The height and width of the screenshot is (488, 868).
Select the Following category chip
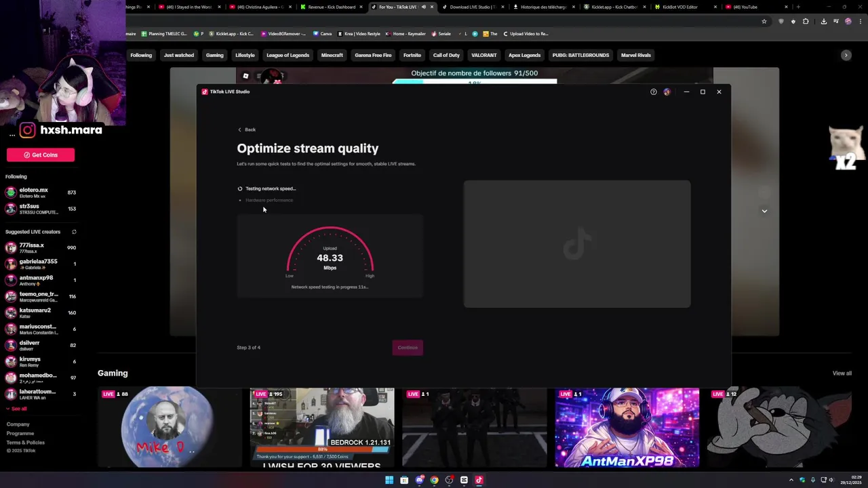pyautogui.click(x=141, y=55)
